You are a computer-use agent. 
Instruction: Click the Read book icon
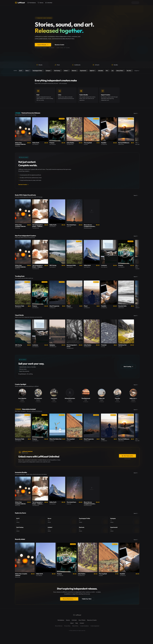tap(38, 91)
